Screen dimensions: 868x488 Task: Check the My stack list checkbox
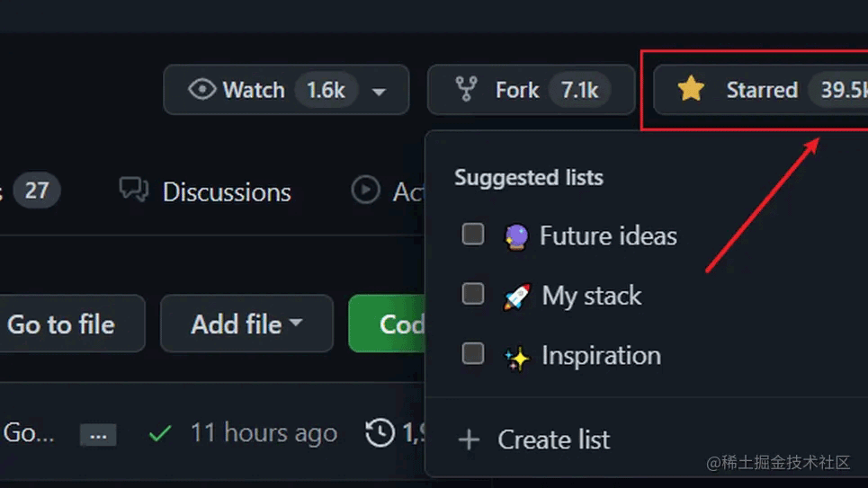[x=473, y=294]
